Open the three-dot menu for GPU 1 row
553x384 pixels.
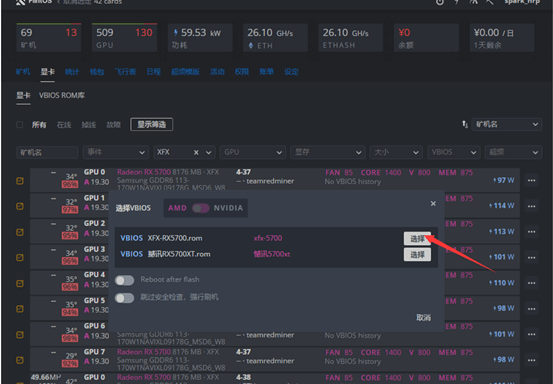(531, 206)
